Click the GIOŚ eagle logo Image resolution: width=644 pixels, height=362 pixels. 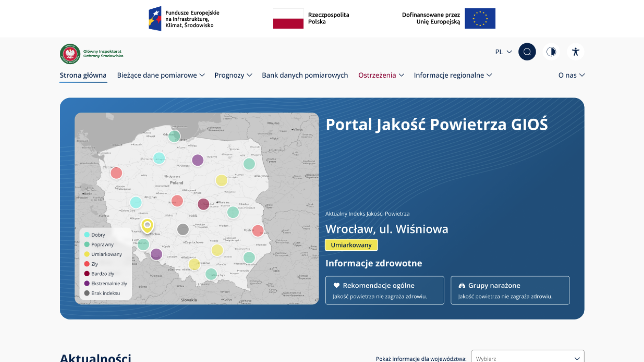(70, 54)
